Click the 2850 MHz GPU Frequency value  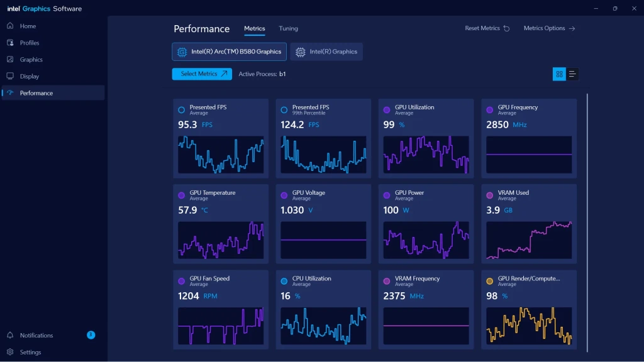point(506,125)
